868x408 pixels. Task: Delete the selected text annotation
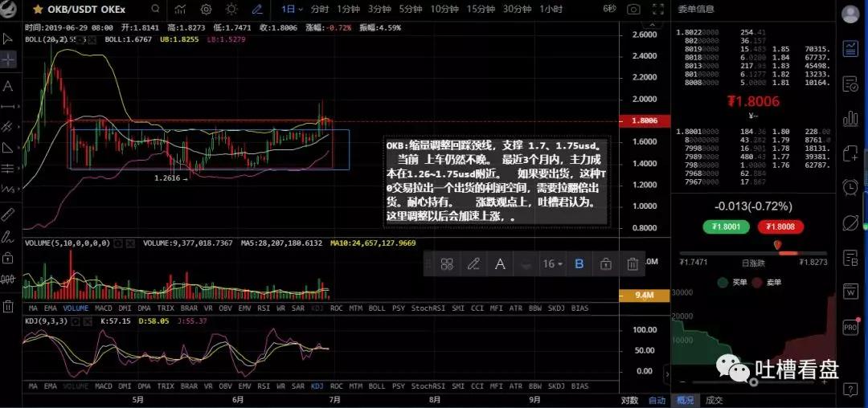[633, 264]
